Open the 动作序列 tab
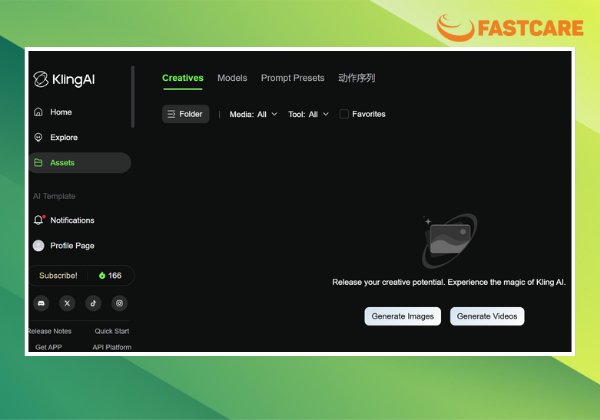 [x=357, y=78]
